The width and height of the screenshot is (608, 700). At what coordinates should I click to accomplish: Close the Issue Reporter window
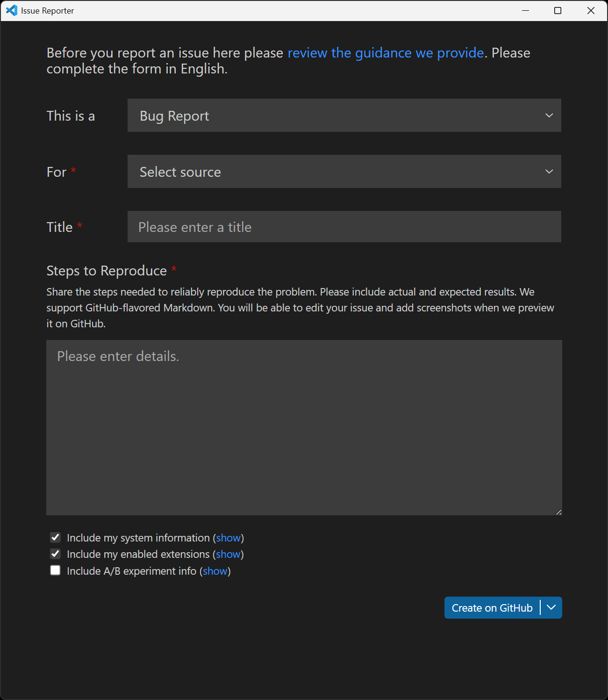click(591, 10)
